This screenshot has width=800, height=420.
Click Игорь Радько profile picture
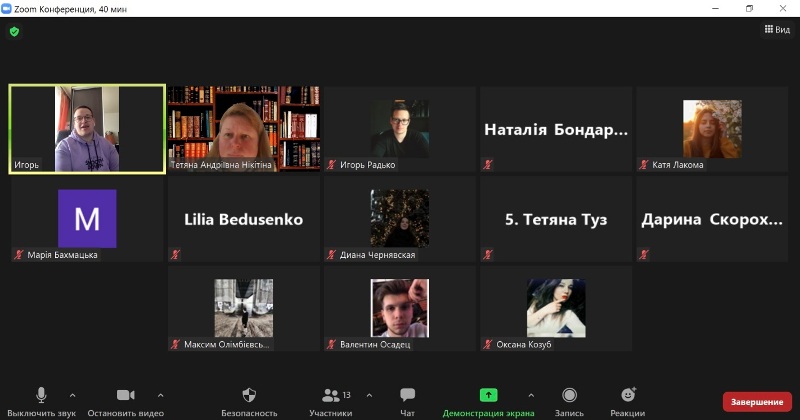point(400,129)
